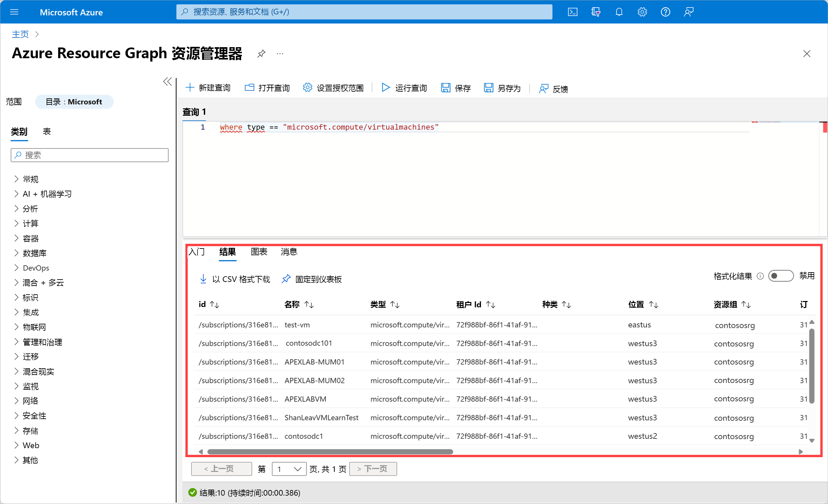This screenshot has width=828, height=504.
Task: Go to 主页 breadcrumb
Action: pyautogui.click(x=20, y=34)
